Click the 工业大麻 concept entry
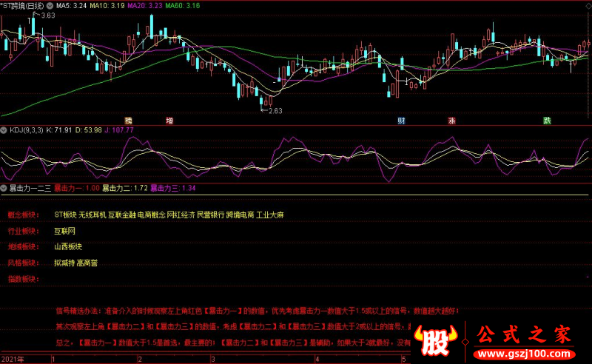 (270, 215)
